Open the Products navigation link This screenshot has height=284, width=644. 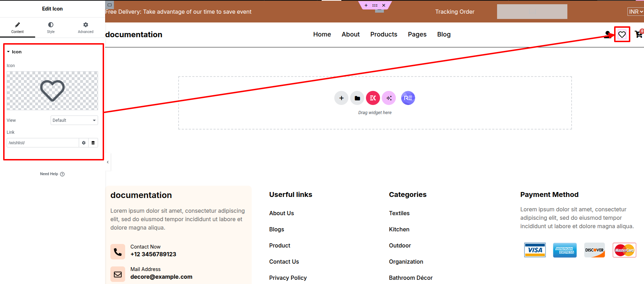pyautogui.click(x=384, y=34)
